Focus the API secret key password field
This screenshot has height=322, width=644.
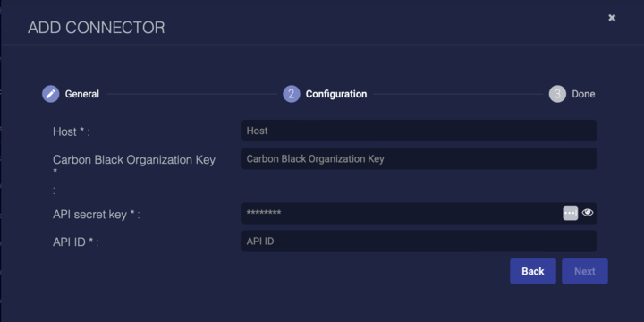click(401, 213)
